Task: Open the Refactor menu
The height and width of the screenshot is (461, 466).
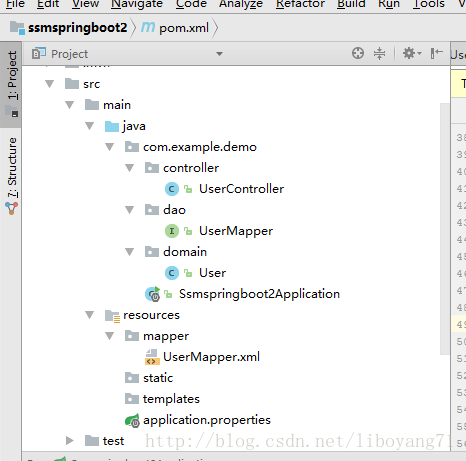Action: pos(300,4)
